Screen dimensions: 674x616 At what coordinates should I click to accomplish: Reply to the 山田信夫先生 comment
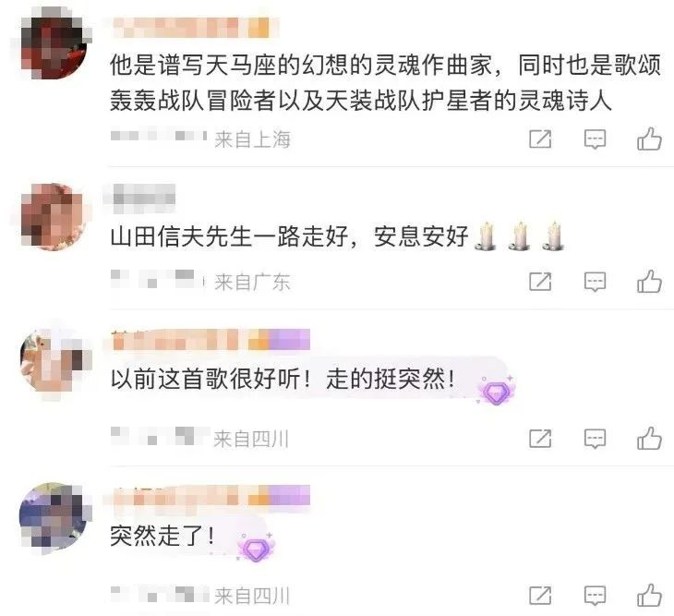pyautogui.click(x=595, y=283)
